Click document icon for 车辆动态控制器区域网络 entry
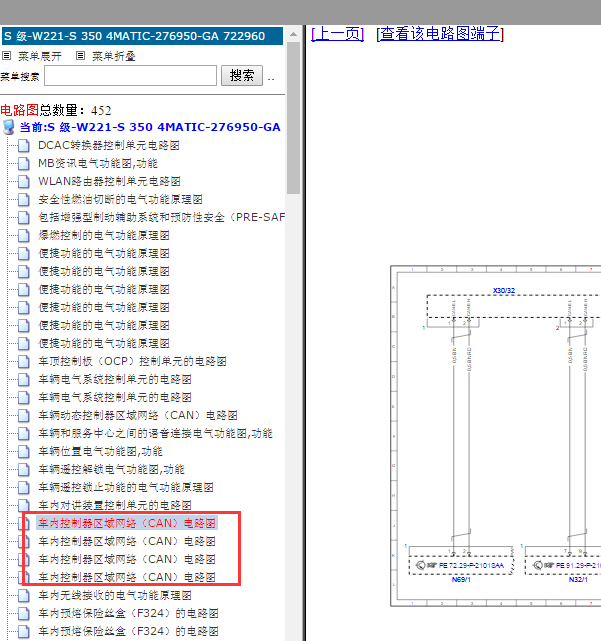Screen dimensions: 601x641 24,415
